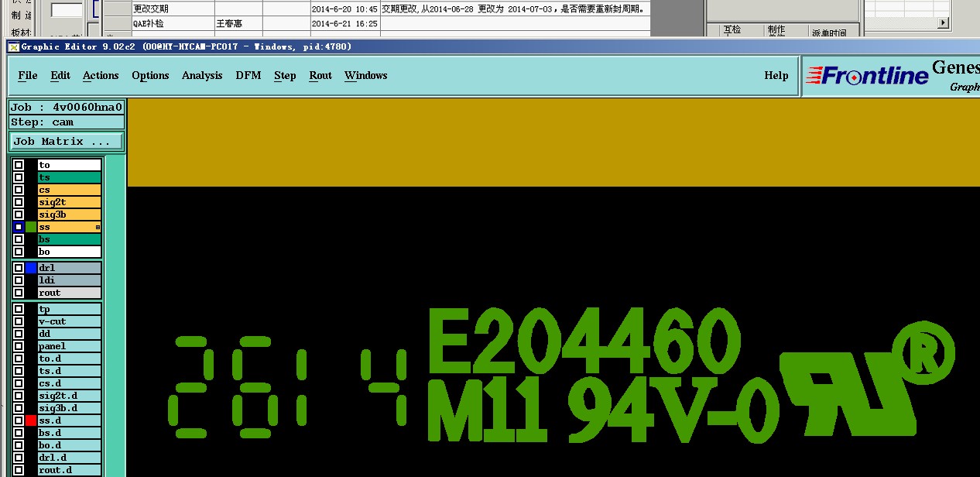This screenshot has width=980, height=477.
Task: Toggle the checkbox for layer drl
Action: [x=19, y=268]
